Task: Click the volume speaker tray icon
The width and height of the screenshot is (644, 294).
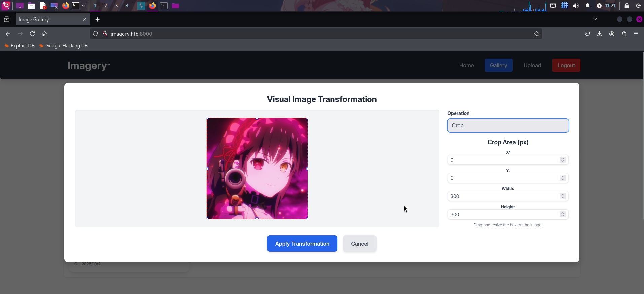Action: coord(576,6)
